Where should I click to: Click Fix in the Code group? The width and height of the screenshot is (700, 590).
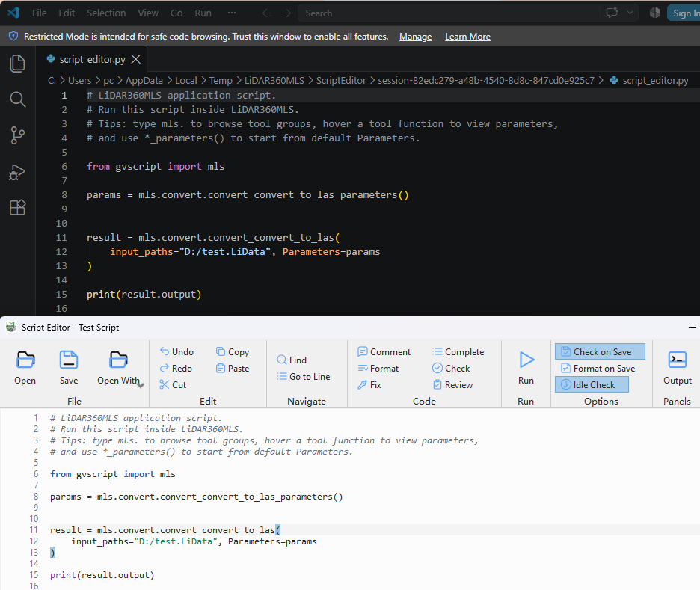[x=369, y=384]
